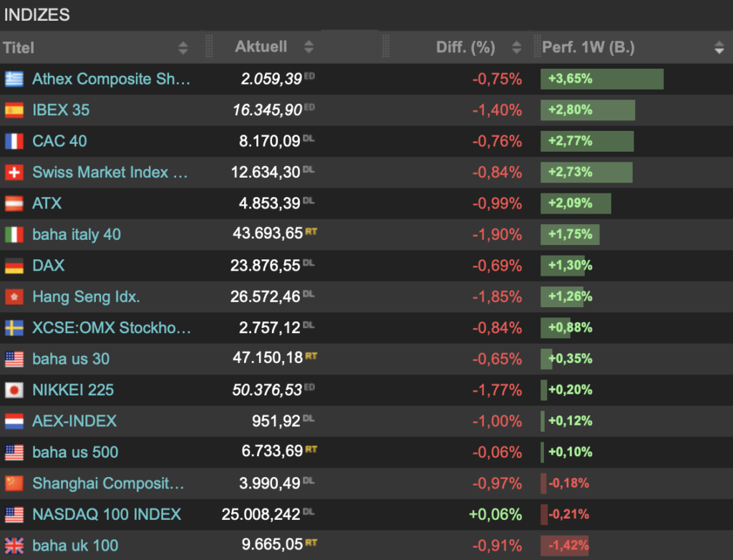Select the German flag icon next to DAX

tap(14, 265)
